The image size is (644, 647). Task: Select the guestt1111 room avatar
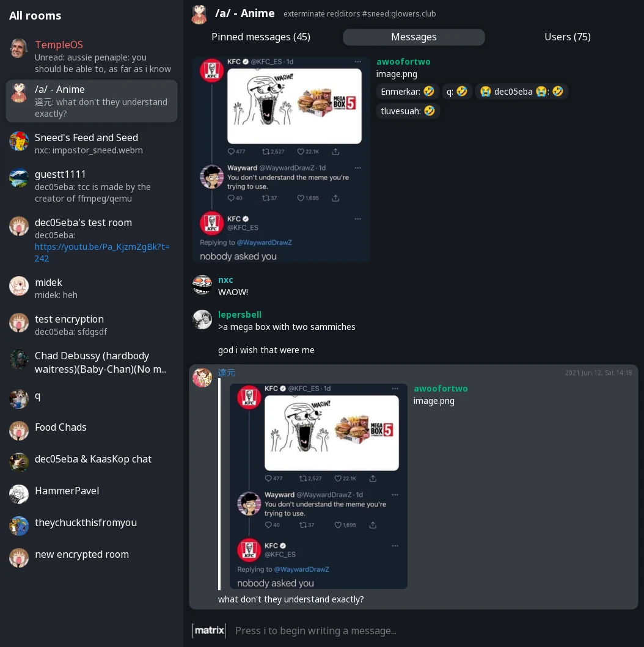19,178
